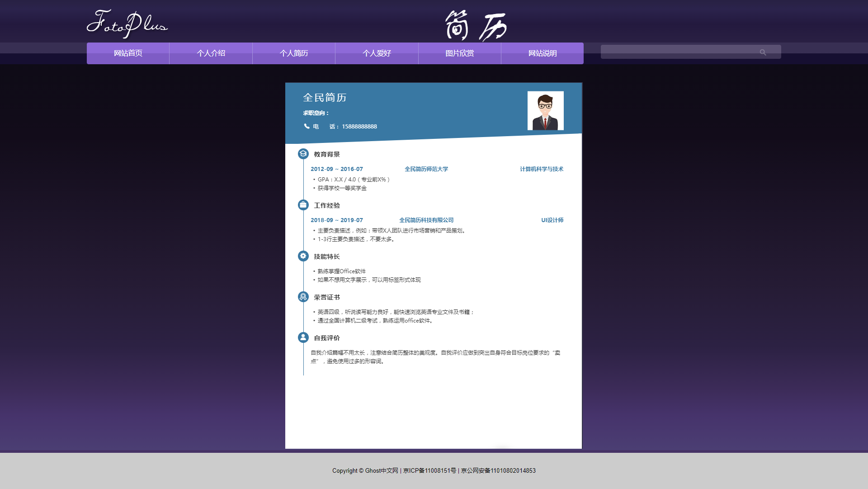Switch to the 个人简历 tab
The width and height of the screenshot is (868, 489).
pos(294,53)
